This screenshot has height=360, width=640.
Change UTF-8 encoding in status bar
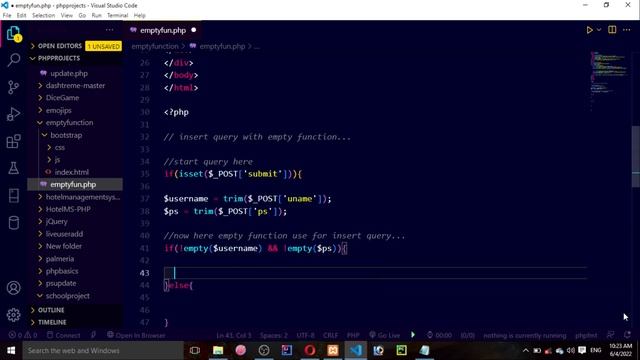tap(305, 336)
